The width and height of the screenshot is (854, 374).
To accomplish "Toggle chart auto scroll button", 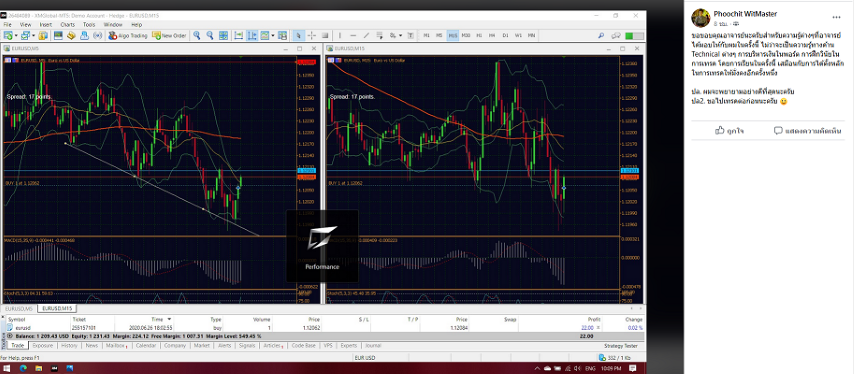I will click(x=239, y=35).
